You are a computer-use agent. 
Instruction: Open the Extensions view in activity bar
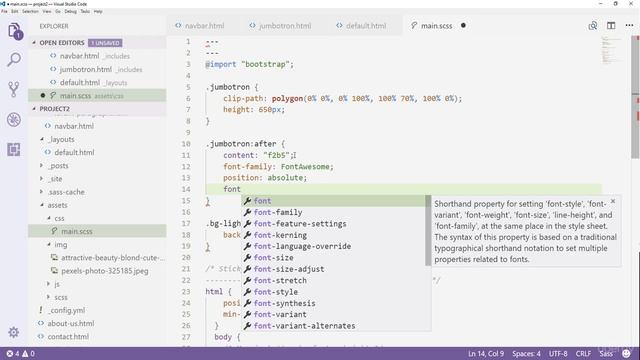coord(14,149)
